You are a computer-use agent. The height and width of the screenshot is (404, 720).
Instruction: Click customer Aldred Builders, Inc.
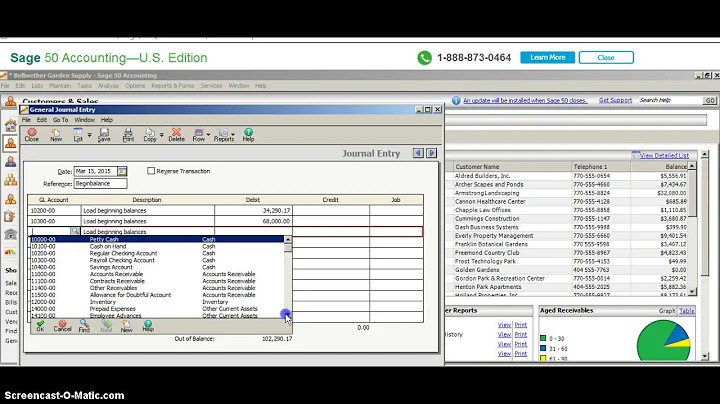click(x=483, y=176)
